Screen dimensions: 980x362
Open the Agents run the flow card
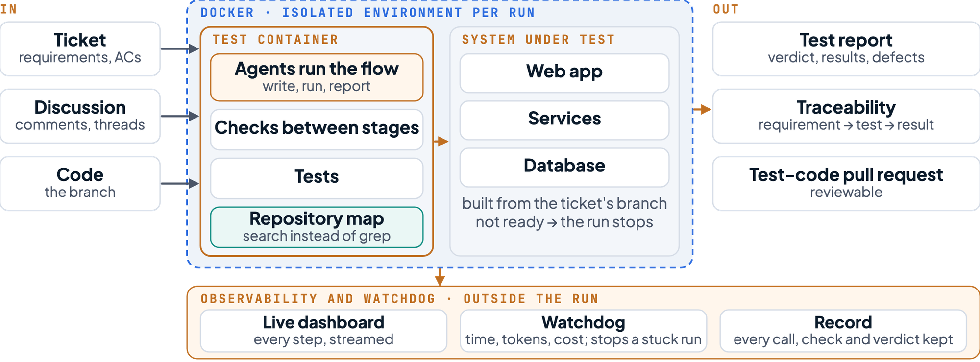pyautogui.click(x=317, y=77)
